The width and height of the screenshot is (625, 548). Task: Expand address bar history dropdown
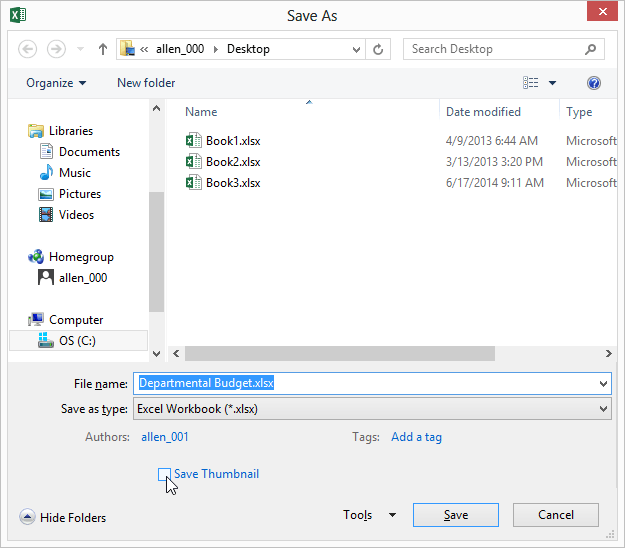pos(356,49)
